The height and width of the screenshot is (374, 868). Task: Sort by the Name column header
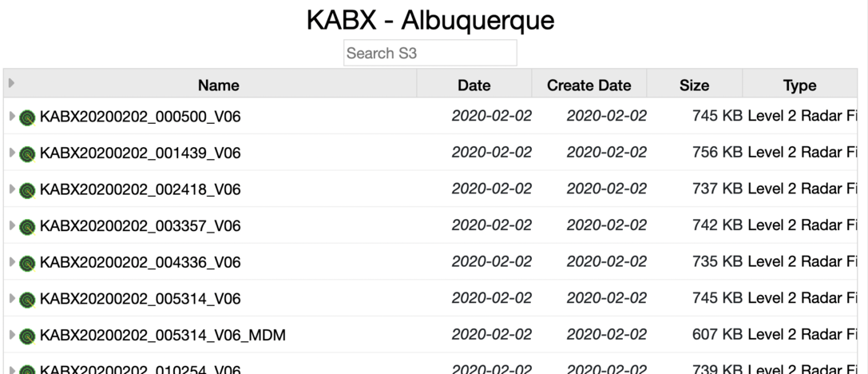tap(218, 85)
